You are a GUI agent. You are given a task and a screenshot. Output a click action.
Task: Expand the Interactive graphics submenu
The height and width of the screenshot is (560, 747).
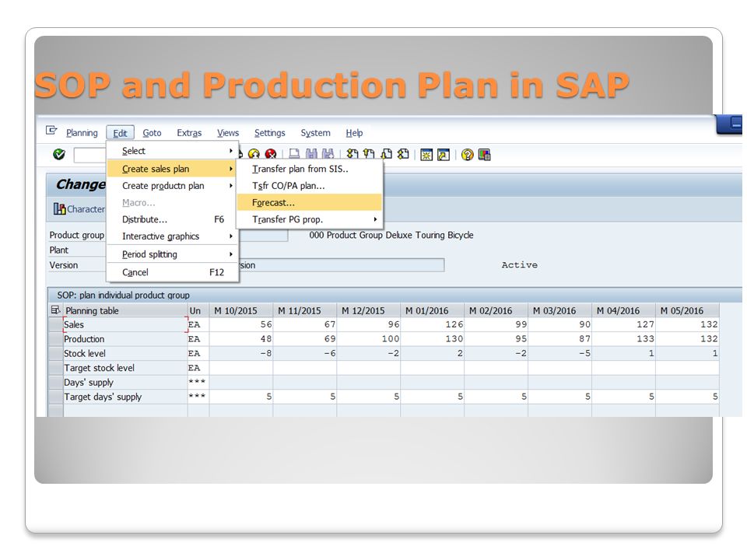pos(172,236)
